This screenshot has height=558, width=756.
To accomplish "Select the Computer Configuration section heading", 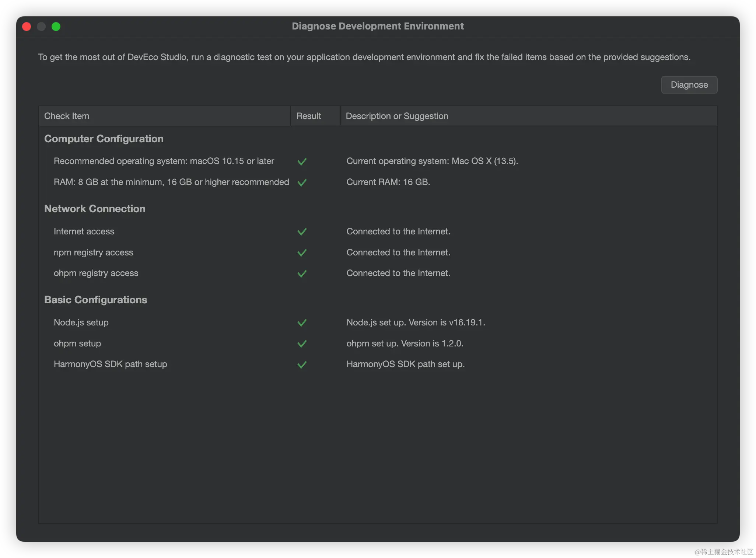I will tap(104, 139).
